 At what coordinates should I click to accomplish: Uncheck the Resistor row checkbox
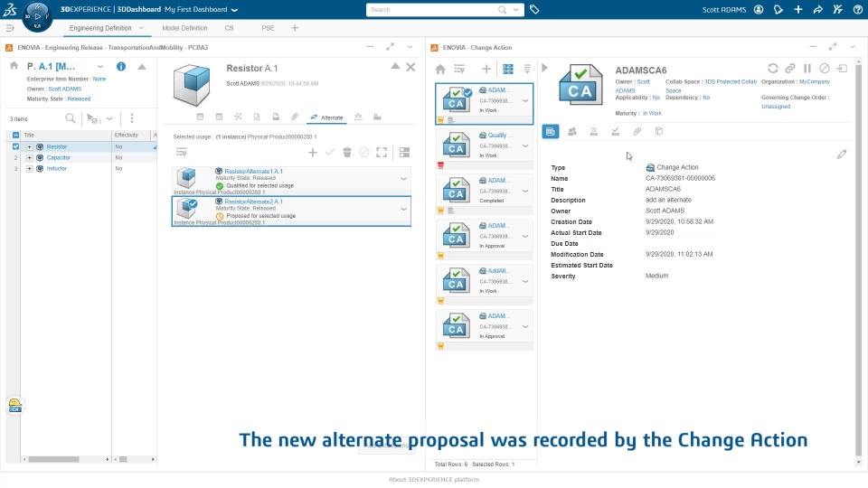[15, 146]
